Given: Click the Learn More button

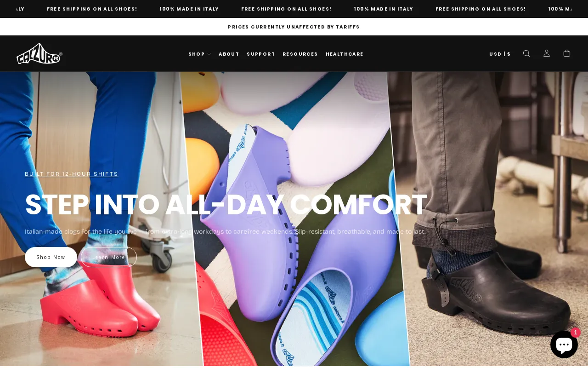Looking at the screenshot, I should (x=109, y=257).
